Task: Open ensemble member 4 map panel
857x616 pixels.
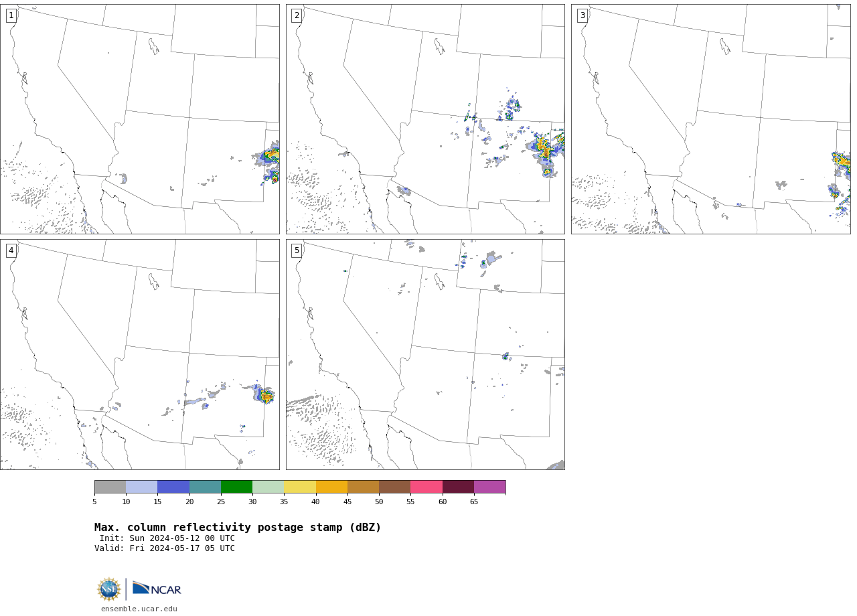Action: click(x=140, y=354)
